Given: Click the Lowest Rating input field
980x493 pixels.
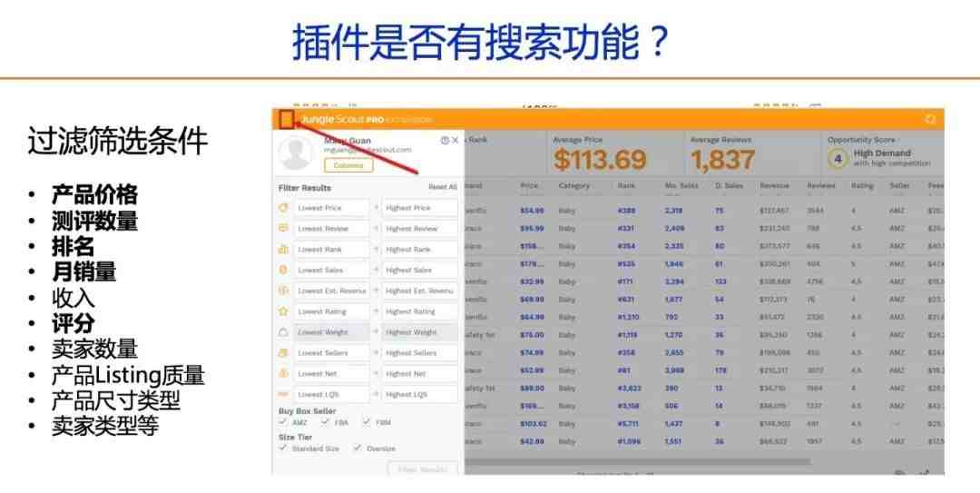Looking at the screenshot, I should tap(331, 311).
